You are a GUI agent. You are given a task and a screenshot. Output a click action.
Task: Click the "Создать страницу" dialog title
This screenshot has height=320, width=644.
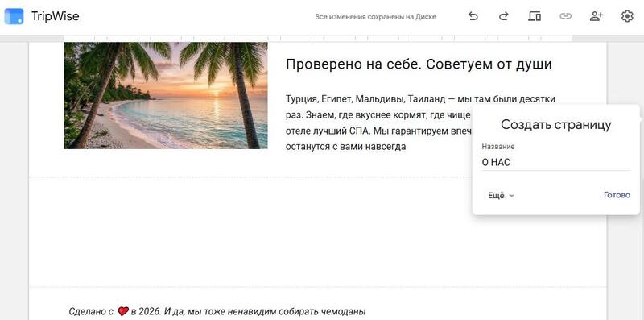pyautogui.click(x=556, y=125)
